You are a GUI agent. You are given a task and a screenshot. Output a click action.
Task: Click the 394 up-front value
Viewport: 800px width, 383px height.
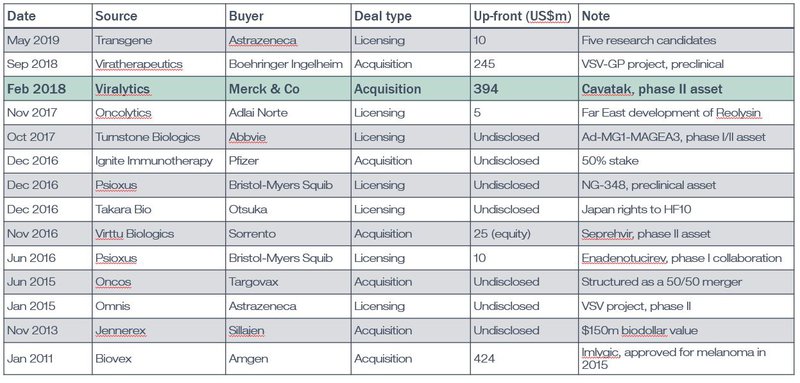(486, 89)
